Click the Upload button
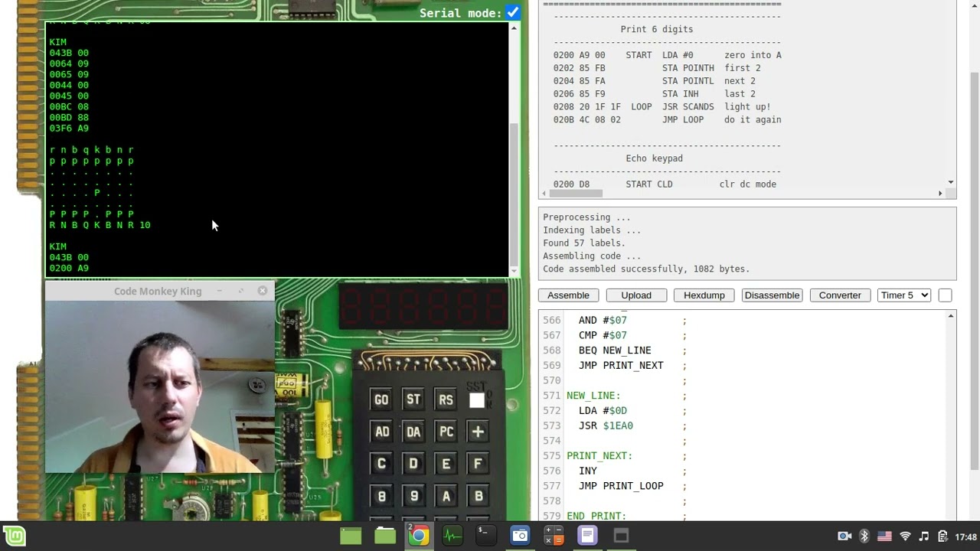Viewport: 980px width, 551px height. (x=636, y=295)
